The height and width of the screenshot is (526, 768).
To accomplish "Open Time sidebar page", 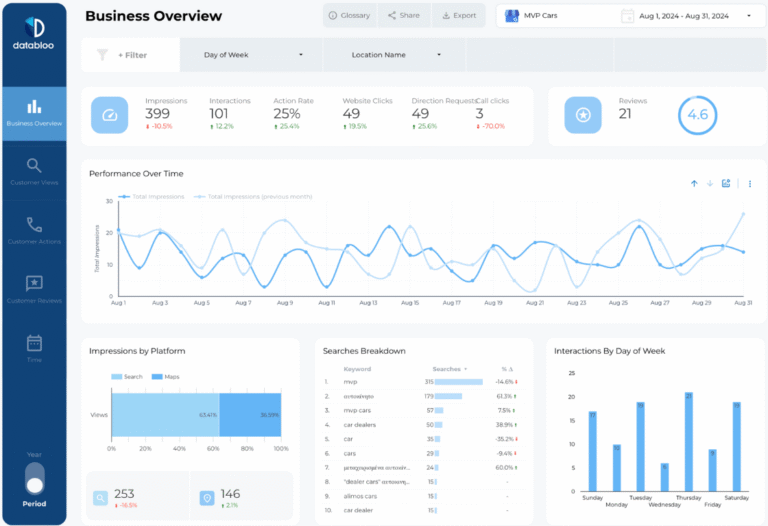I will tap(34, 349).
